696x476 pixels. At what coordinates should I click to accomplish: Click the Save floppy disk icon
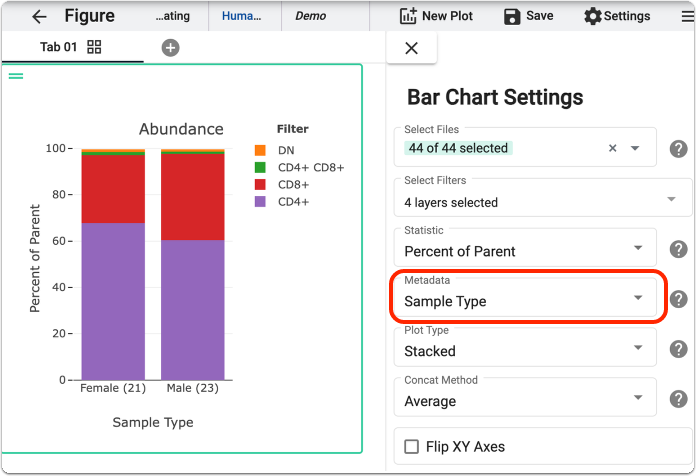[512, 16]
